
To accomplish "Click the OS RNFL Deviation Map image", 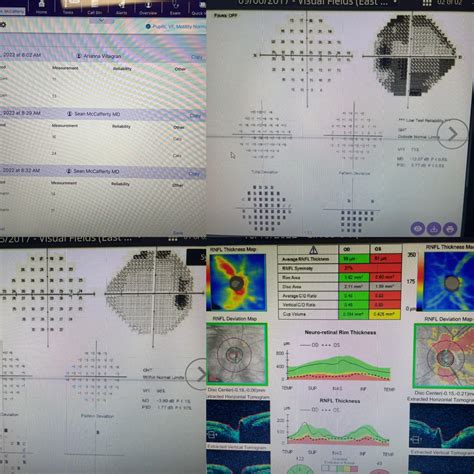I will (444, 356).
